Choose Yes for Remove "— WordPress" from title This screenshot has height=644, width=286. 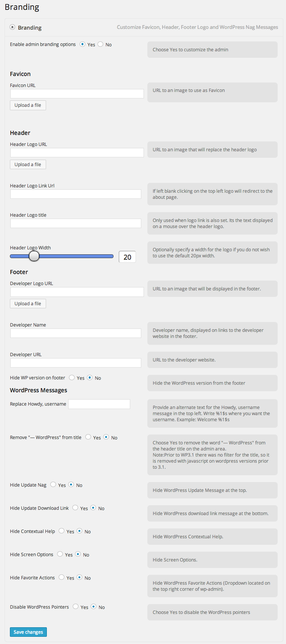[88, 437]
